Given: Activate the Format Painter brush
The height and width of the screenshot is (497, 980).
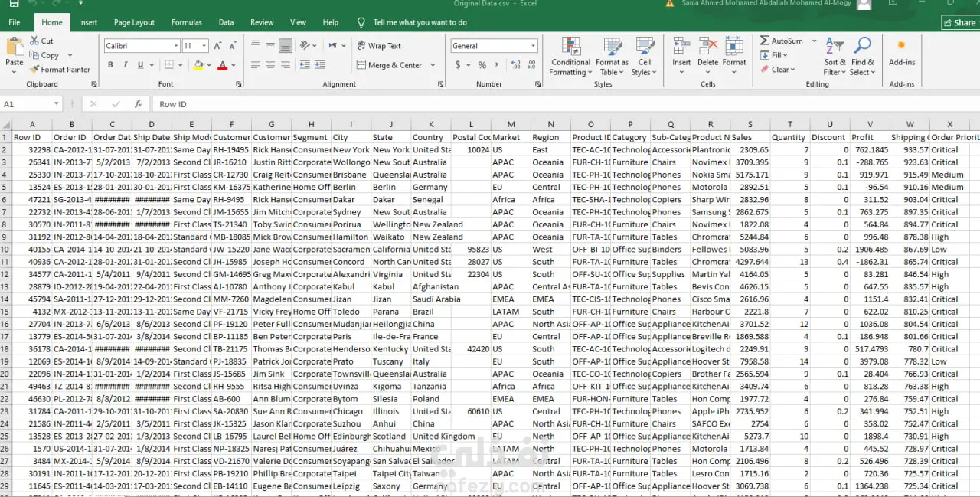Looking at the screenshot, I should [x=34, y=69].
